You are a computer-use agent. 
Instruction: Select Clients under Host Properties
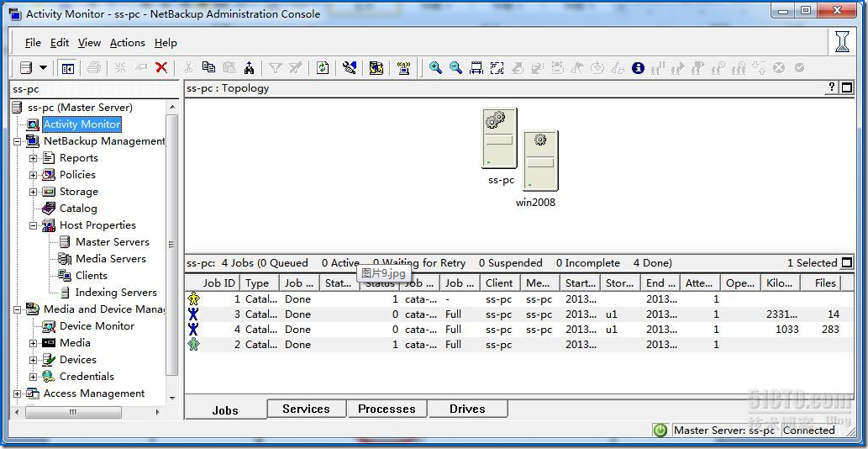pyautogui.click(x=92, y=276)
